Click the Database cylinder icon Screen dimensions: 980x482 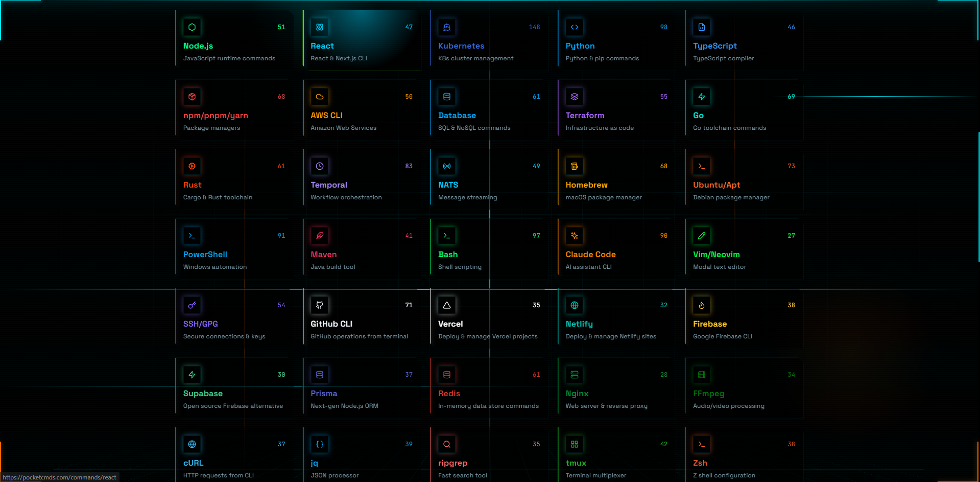tap(447, 97)
